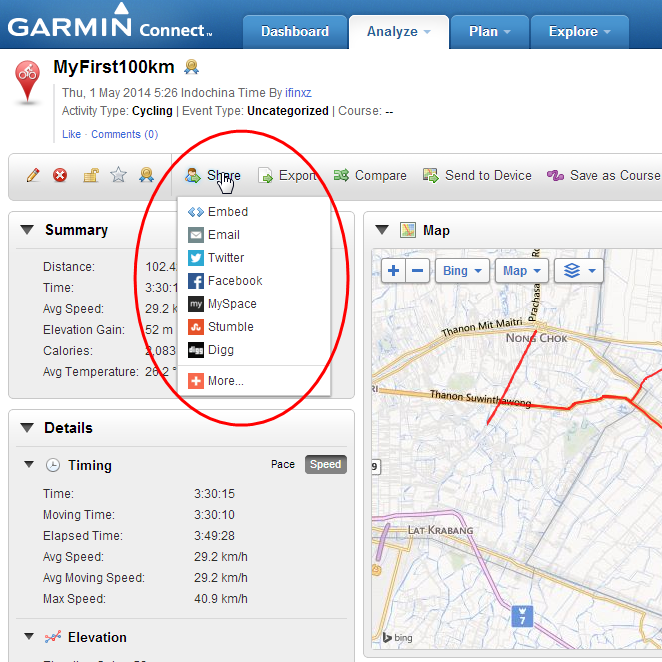Image resolution: width=662 pixels, height=662 pixels.
Task: Open the Share menu
Action: 213,175
